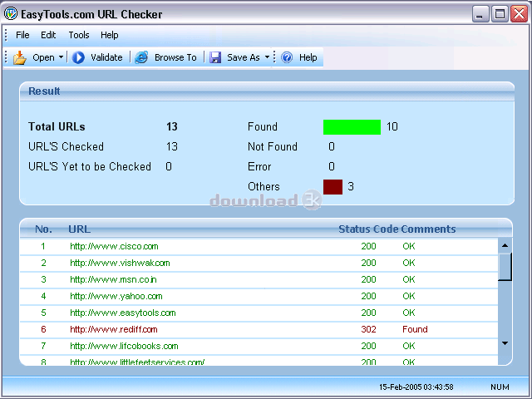The height and width of the screenshot is (399, 532).
Task: Expand the Open button dropdown arrow
Action: [61, 57]
